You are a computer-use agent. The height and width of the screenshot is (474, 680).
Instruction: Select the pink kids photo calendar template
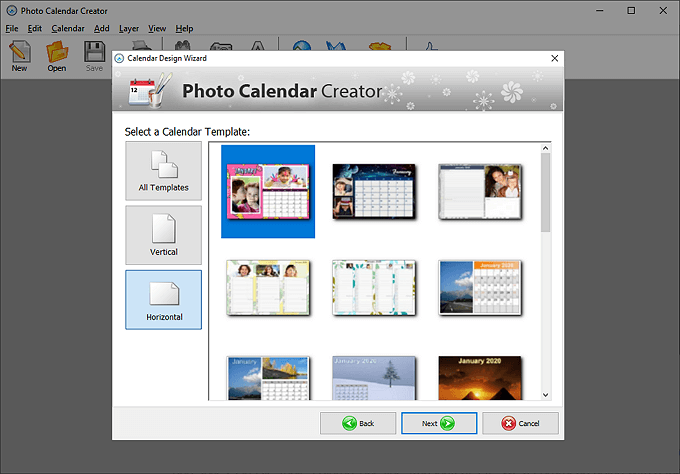coord(268,191)
